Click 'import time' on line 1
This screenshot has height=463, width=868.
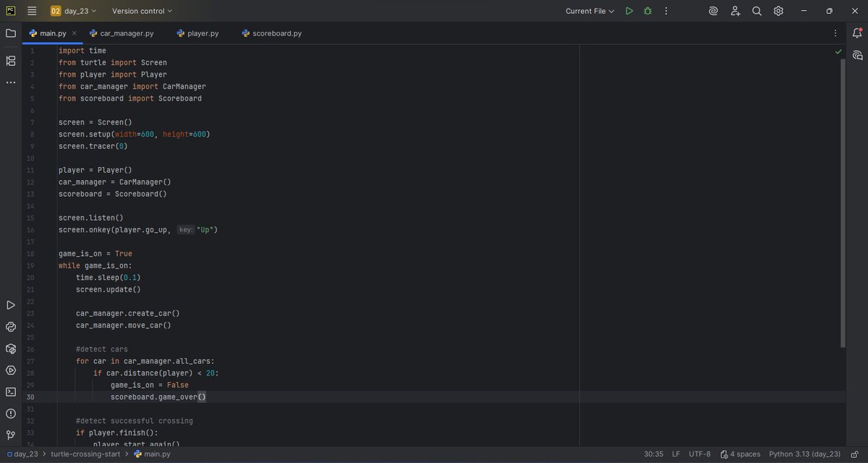pos(82,51)
